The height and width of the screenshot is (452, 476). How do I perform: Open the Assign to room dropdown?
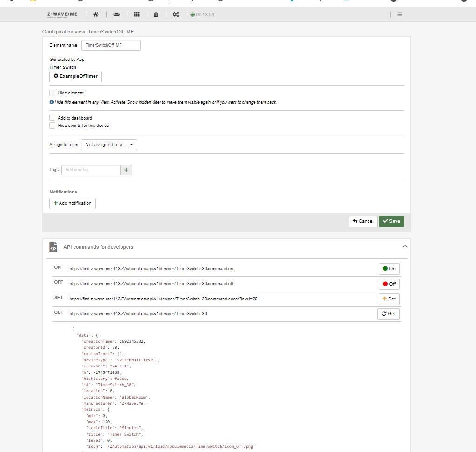[109, 145]
